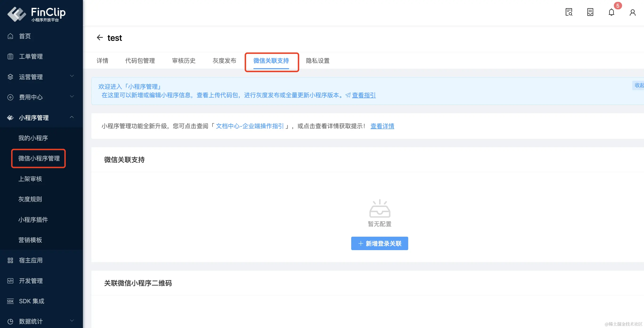Open the document search icon in header
644x328 pixels.
(x=569, y=12)
